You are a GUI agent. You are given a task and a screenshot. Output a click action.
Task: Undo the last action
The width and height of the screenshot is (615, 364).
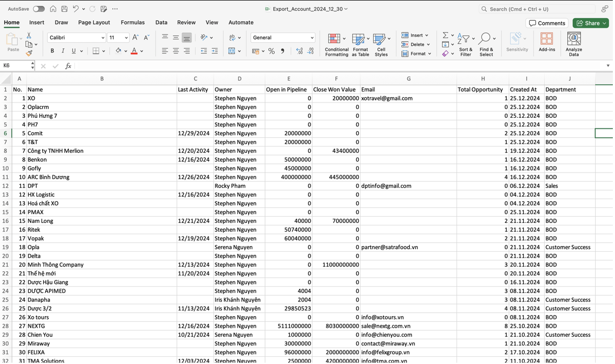point(76,9)
